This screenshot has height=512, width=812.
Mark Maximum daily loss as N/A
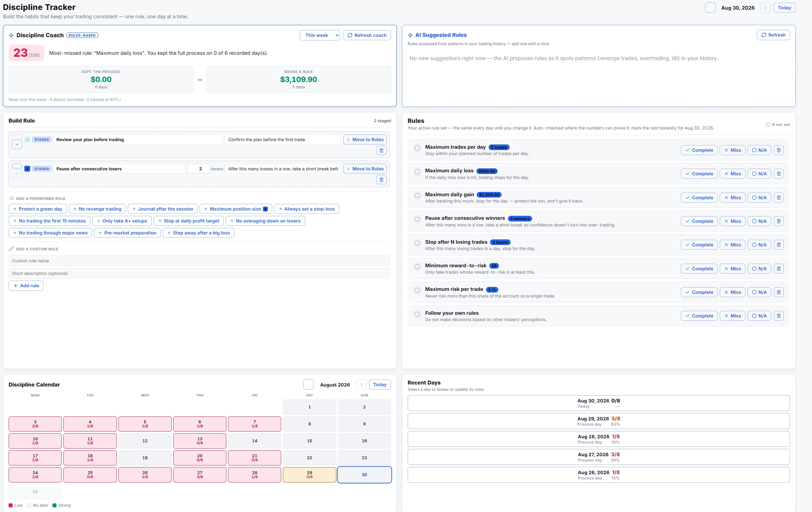click(x=759, y=174)
